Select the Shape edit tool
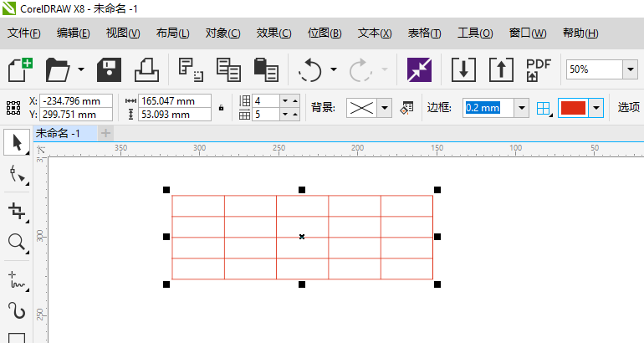This screenshot has height=343, width=644. (x=16, y=174)
